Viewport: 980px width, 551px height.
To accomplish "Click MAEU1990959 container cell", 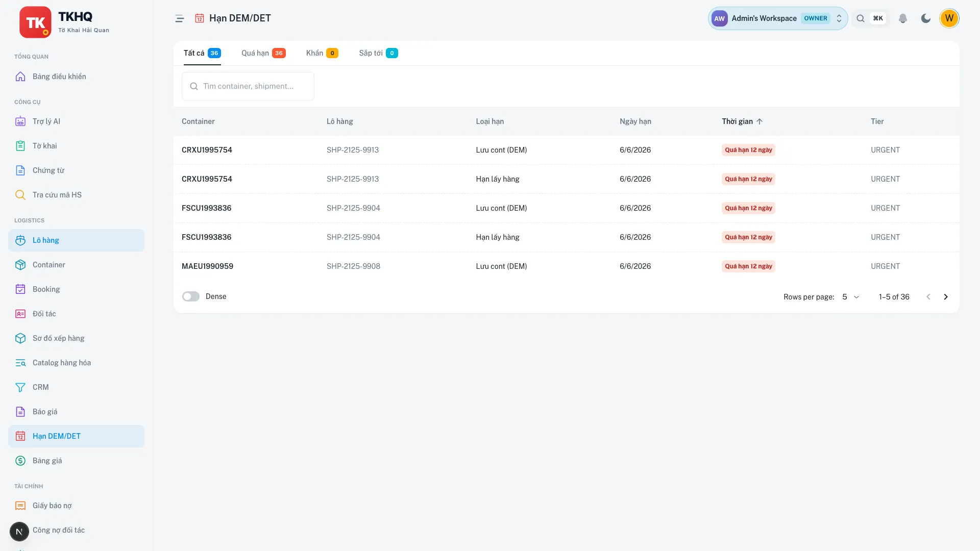I will point(207,266).
